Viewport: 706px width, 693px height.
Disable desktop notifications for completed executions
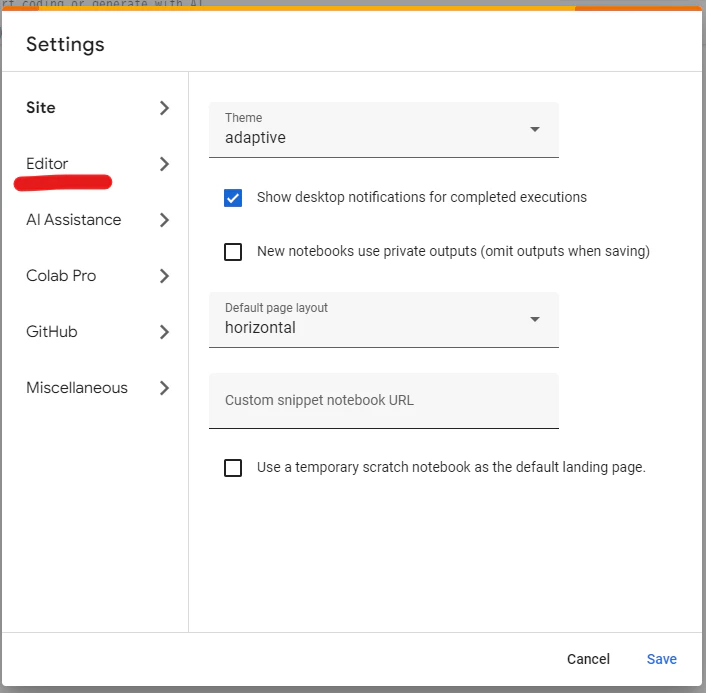click(233, 198)
